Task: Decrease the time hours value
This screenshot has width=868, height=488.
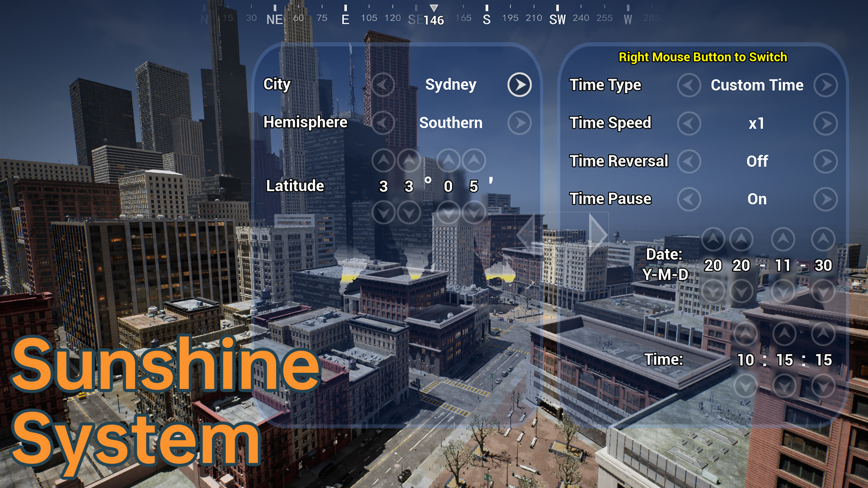Action: tap(745, 386)
